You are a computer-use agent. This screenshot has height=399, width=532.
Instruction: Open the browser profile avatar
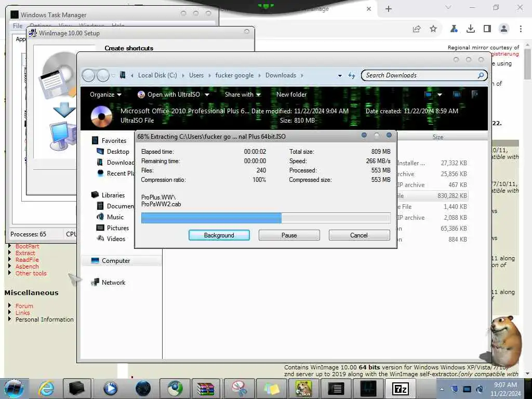(504, 29)
